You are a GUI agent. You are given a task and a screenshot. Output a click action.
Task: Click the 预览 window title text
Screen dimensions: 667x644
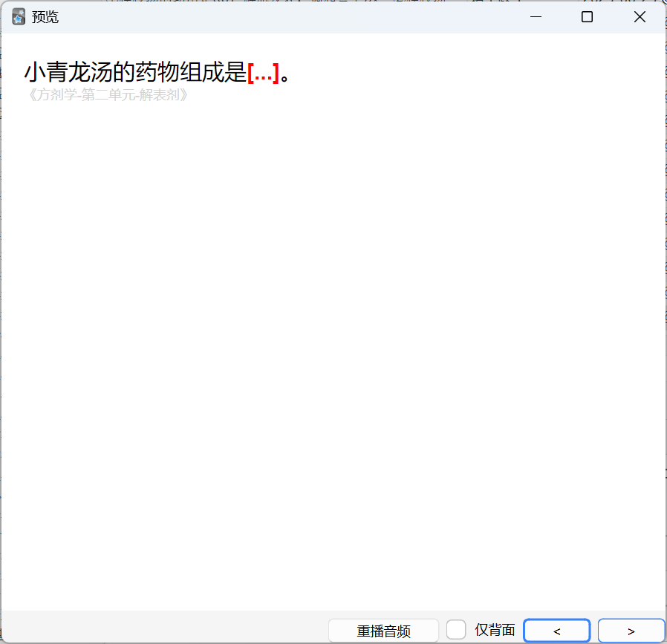(45, 17)
